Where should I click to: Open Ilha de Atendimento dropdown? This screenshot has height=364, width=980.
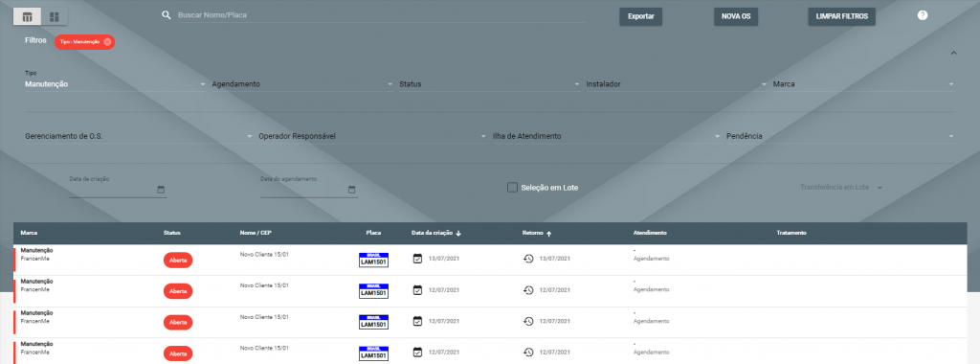pos(607,136)
